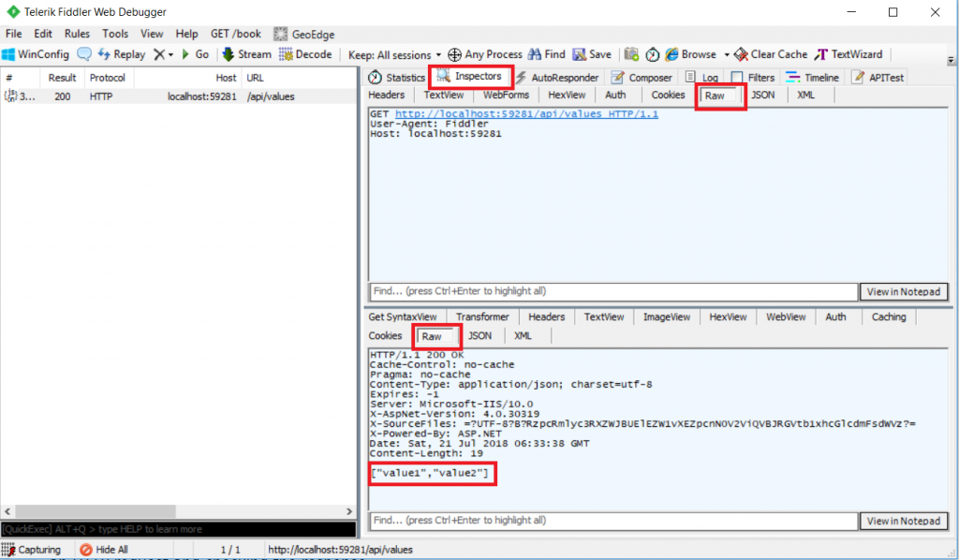Select response Caching tab
This screenshot has width=959, height=560.
(x=889, y=317)
